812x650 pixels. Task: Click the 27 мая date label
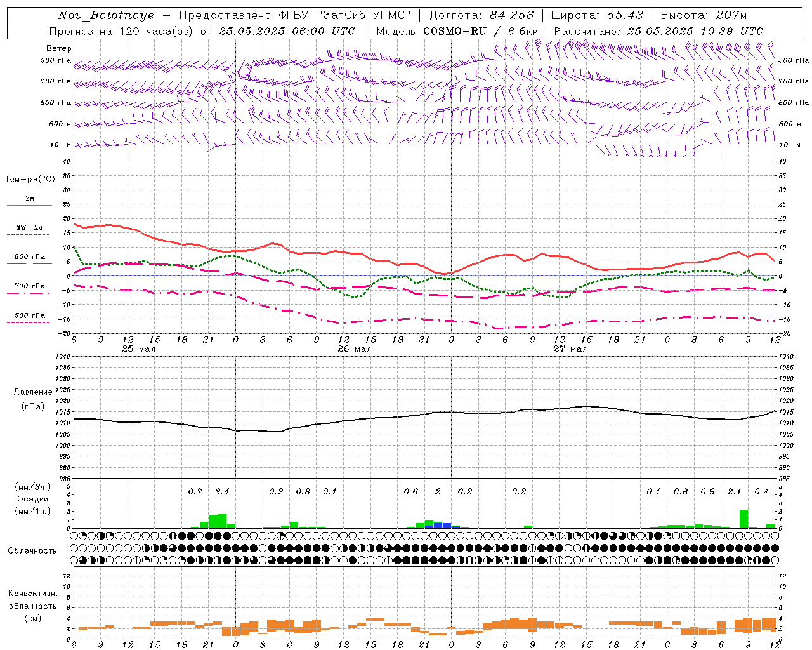click(x=570, y=349)
